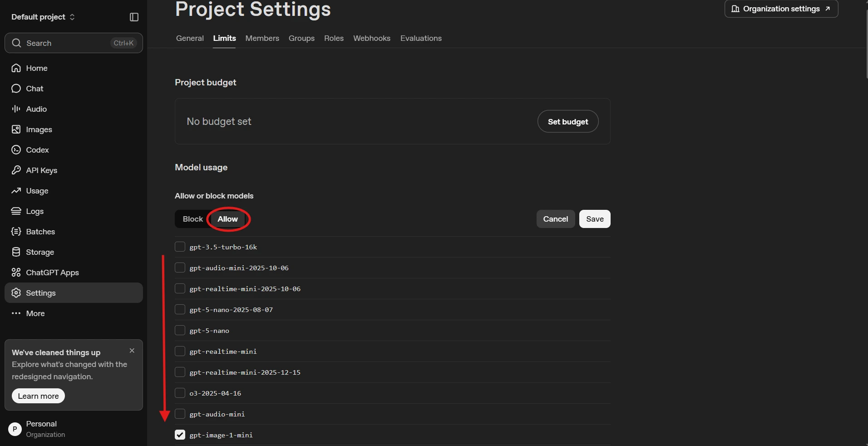868x446 pixels.
Task: Click the Ctrl+K shortcut badge
Action: (x=123, y=43)
